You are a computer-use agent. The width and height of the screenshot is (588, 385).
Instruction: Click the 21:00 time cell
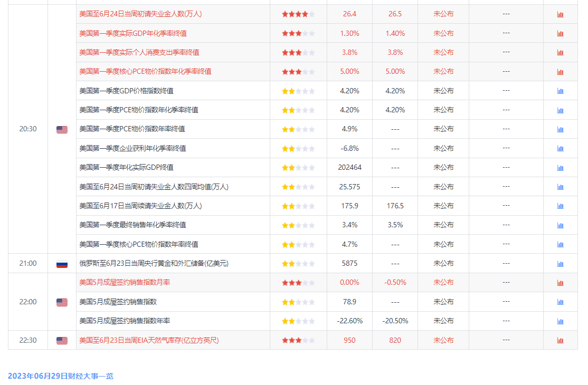28,263
